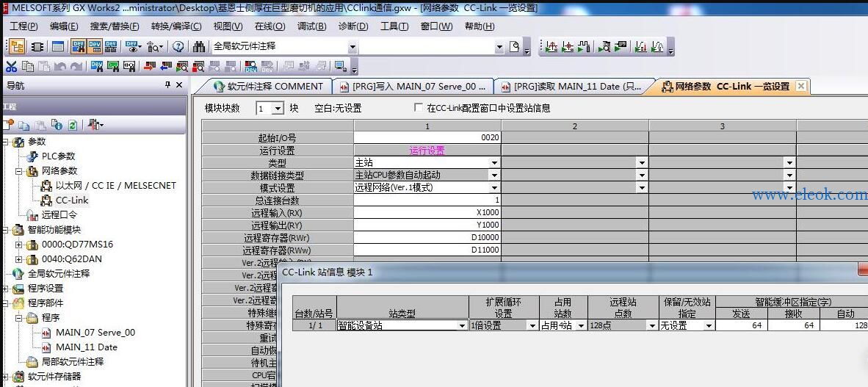The width and height of the screenshot is (868, 387).
Task: Select MAIN_11 Date program
Action: tap(87, 347)
